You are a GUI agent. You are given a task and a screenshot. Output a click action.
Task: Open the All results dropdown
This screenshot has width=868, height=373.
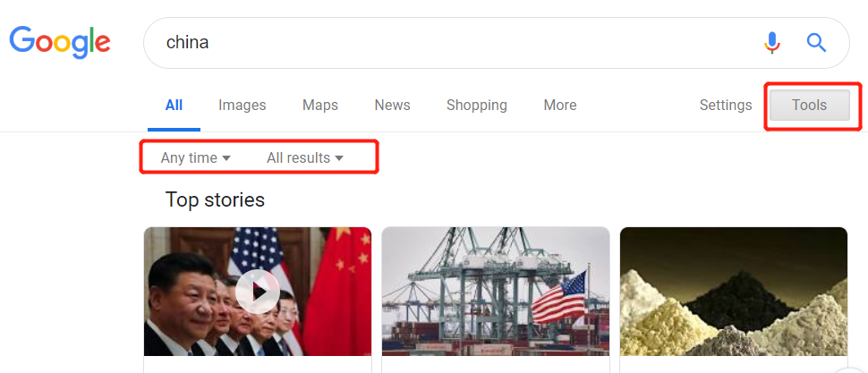(x=305, y=157)
